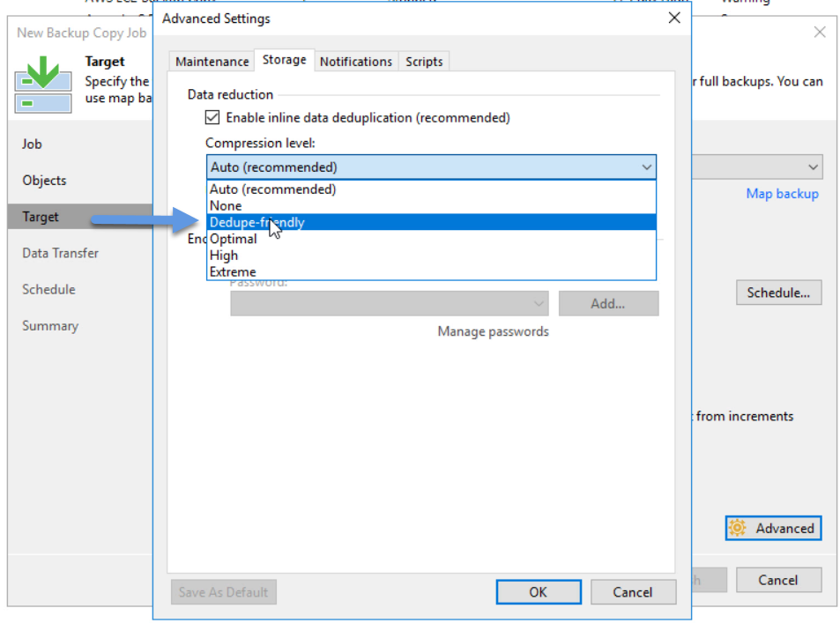Click the Schedule... button
This screenshot has height=623, width=840.
click(x=778, y=293)
